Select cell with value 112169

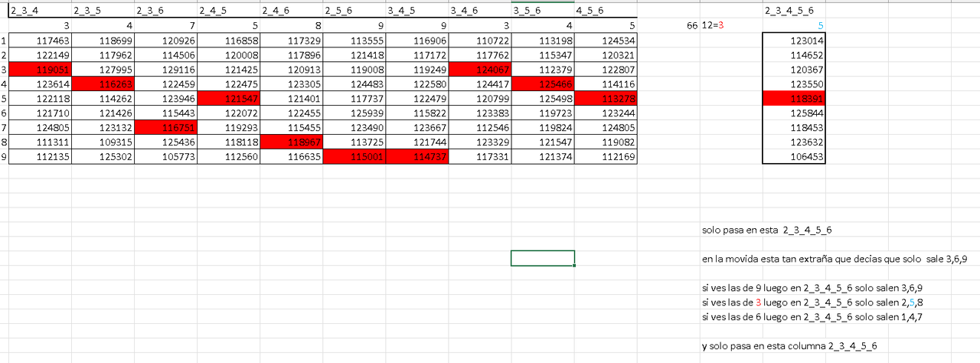tap(606, 156)
